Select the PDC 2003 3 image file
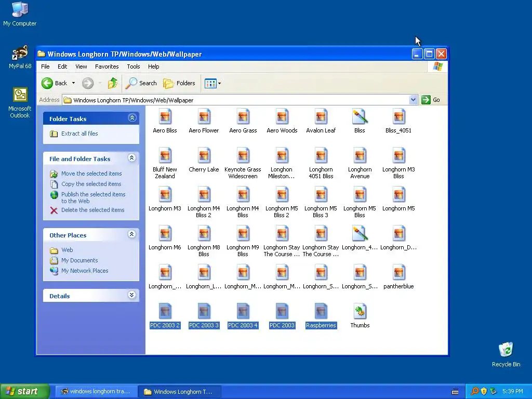The width and height of the screenshot is (532, 399). click(x=204, y=316)
